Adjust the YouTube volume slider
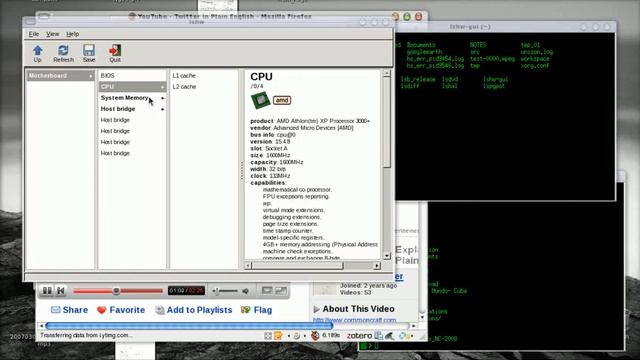The height and width of the screenshot is (360, 640). pyautogui.click(x=225, y=291)
